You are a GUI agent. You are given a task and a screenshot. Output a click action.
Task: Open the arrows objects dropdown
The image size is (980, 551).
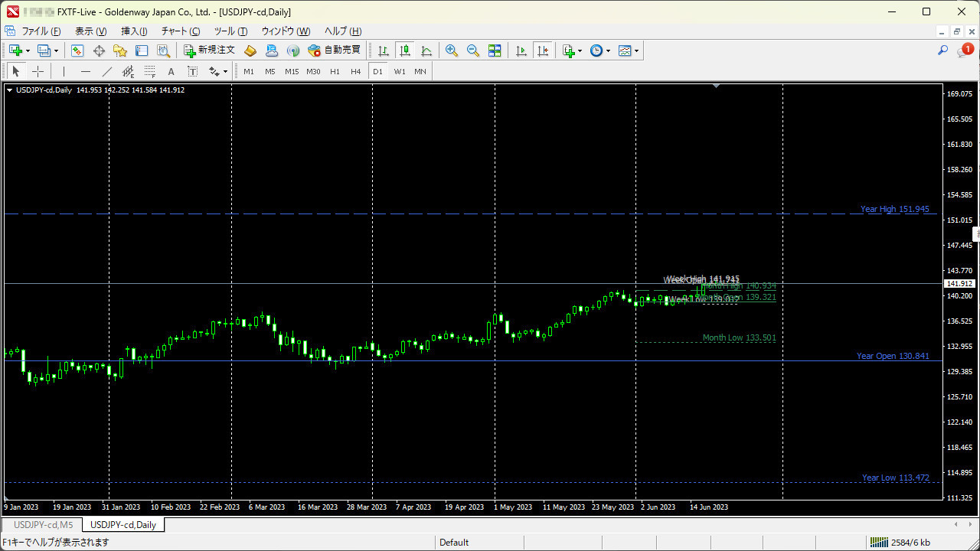tap(218, 71)
